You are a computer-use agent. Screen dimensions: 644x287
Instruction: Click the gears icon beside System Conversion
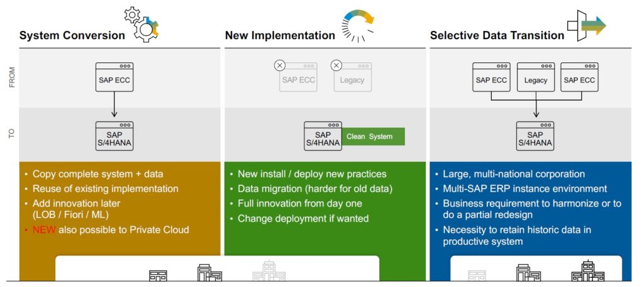142,25
